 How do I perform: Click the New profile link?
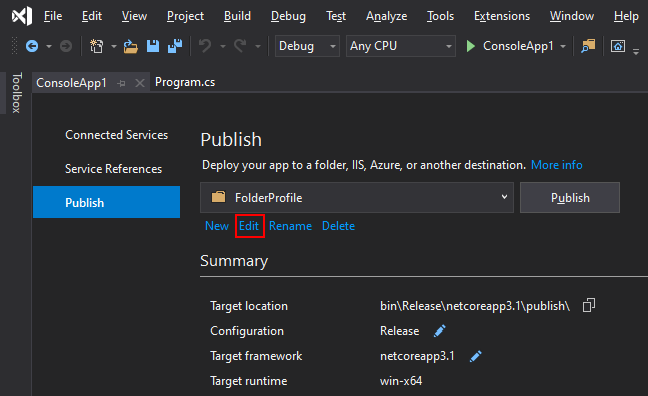click(x=217, y=226)
